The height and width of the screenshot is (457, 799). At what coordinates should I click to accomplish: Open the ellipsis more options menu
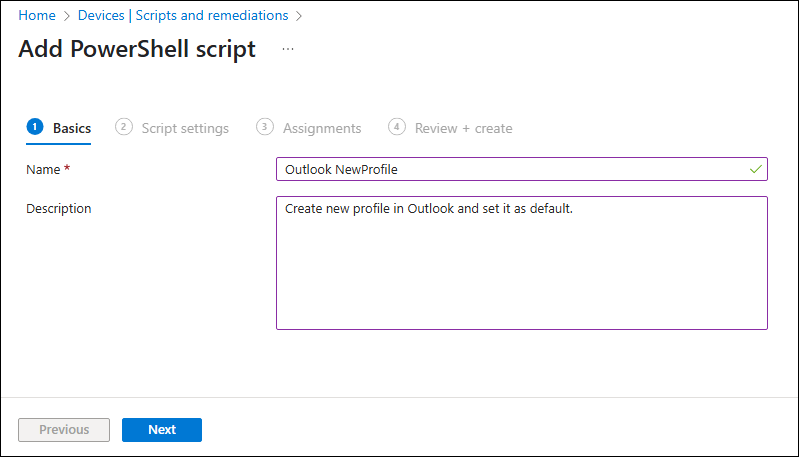point(288,49)
